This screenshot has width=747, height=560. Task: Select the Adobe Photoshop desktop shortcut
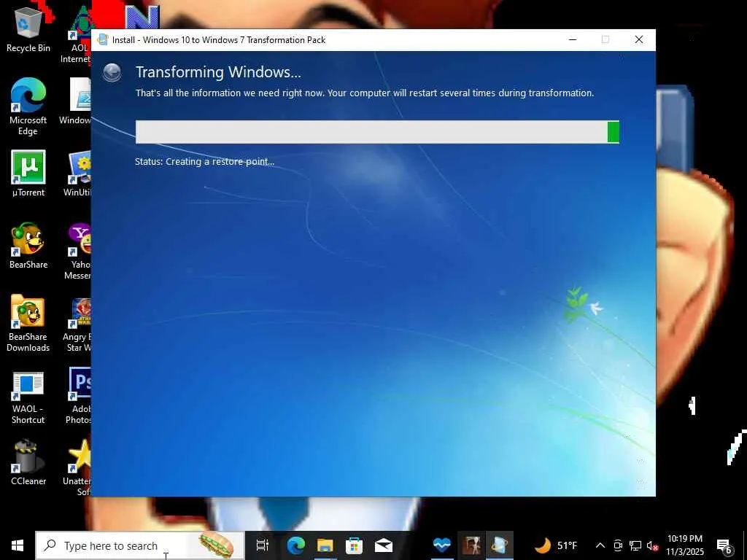tap(79, 395)
